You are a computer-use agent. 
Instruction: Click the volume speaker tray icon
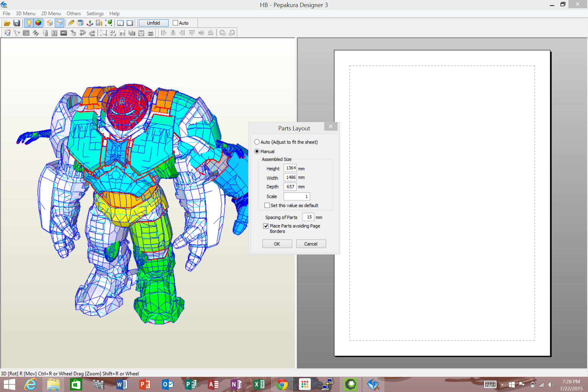551,385
